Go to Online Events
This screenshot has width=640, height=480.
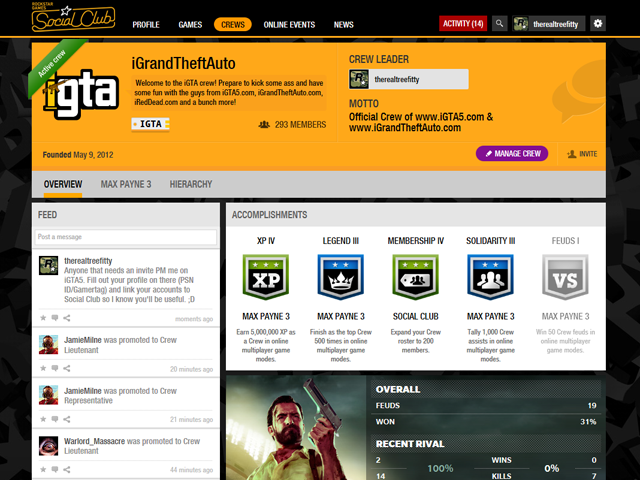[289, 24]
